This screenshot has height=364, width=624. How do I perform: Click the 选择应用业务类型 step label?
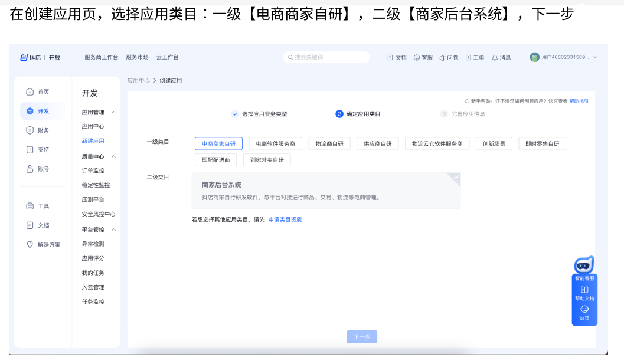[264, 114]
